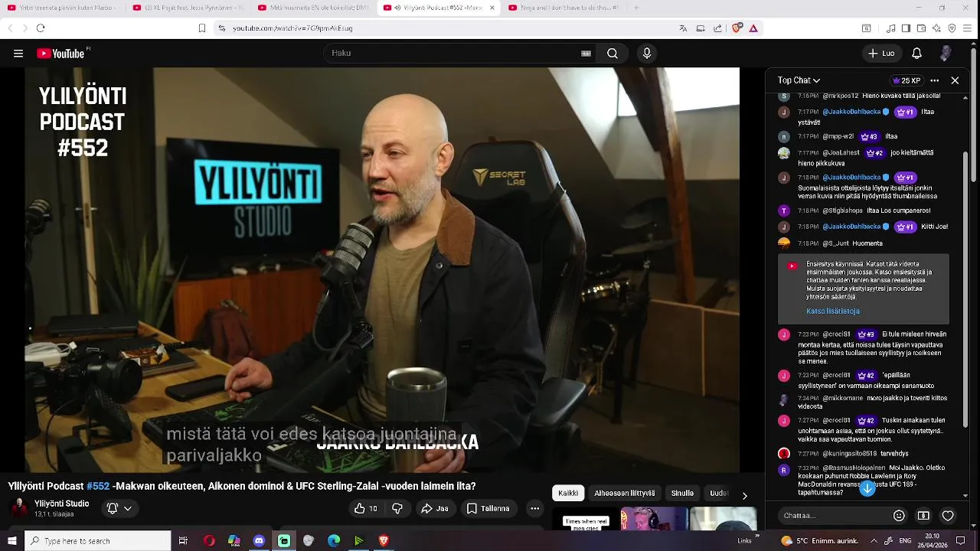Select the Kaikki filter chip
The width and height of the screenshot is (980, 551).
[x=568, y=494]
